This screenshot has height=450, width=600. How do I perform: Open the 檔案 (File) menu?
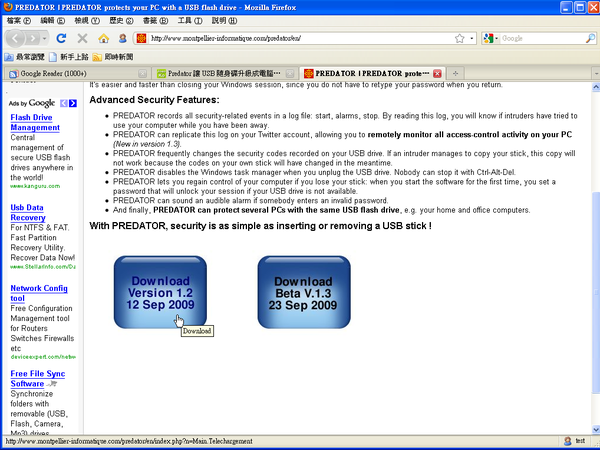click(x=19, y=20)
